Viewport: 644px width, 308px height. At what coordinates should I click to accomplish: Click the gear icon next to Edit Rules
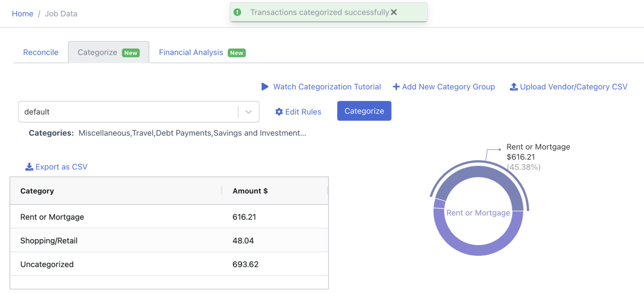click(x=279, y=111)
